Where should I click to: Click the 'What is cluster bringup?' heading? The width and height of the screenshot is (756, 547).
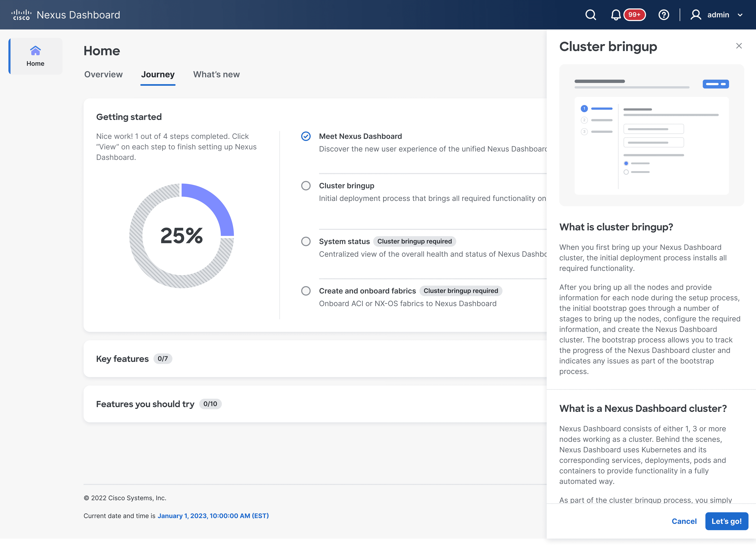[x=616, y=227]
